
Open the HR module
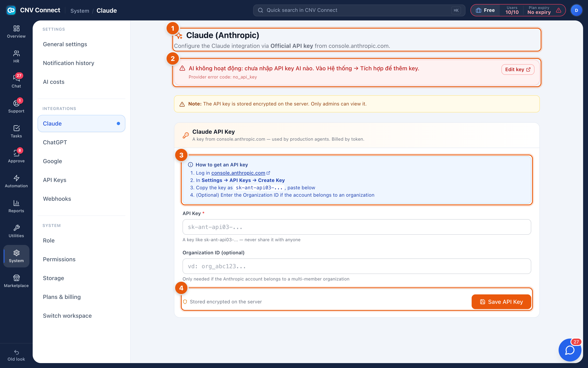coord(16,57)
